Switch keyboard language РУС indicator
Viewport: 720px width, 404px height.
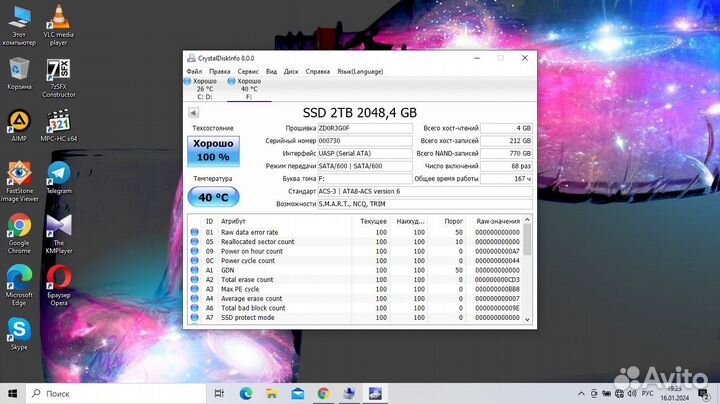(x=647, y=393)
